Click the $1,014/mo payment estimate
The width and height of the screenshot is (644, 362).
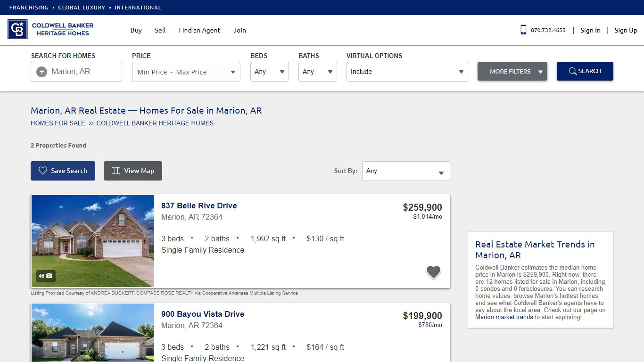coord(428,217)
